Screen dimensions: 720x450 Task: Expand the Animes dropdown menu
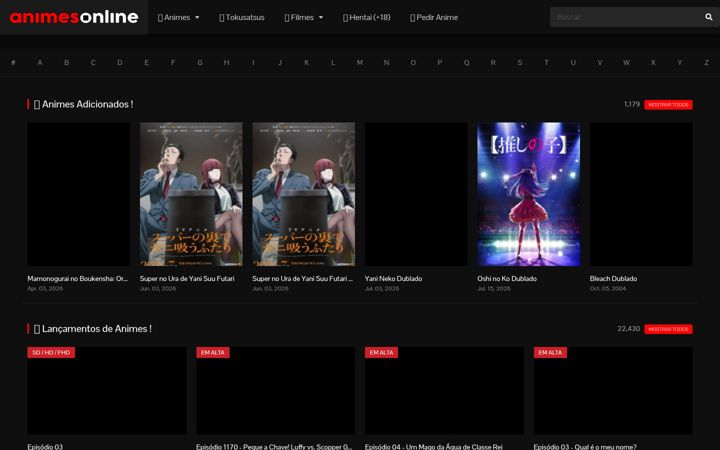click(x=179, y=17)
